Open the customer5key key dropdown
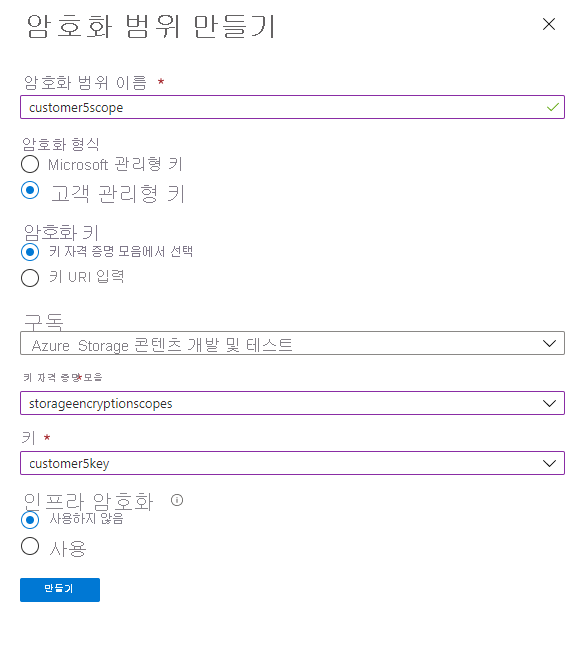This screenshot has height=655, width=584. (292, 463)
